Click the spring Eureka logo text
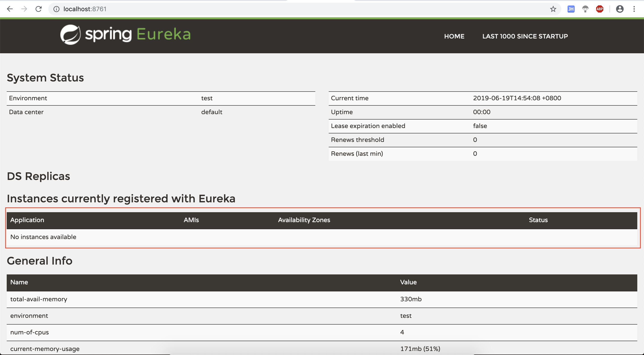The width and height of the screenshot is (644, 355). click(138, 34)
